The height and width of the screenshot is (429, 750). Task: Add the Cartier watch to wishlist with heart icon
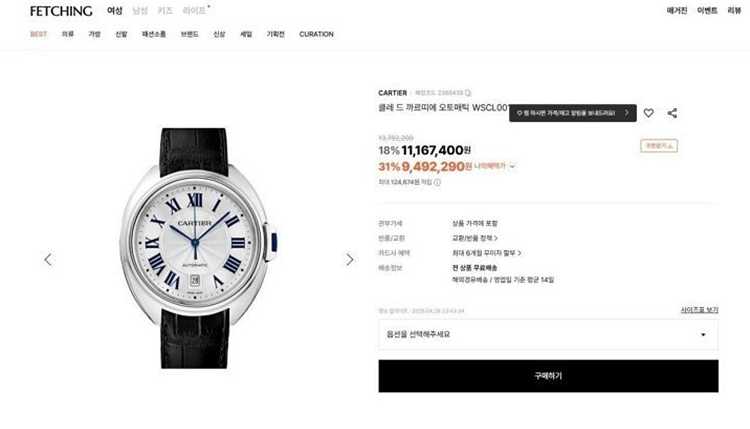tap(648, 113)
